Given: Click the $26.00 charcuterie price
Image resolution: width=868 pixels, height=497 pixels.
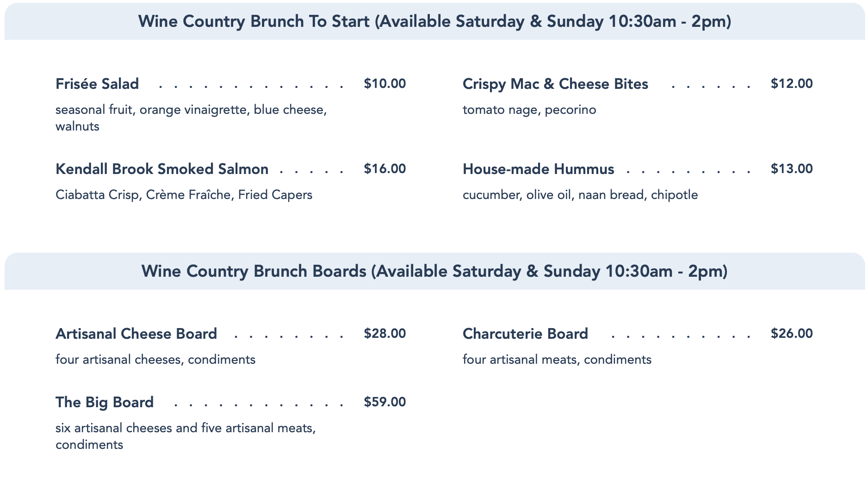Looking at the screenshot, I should pyautogui.click(x=791, y=334).
